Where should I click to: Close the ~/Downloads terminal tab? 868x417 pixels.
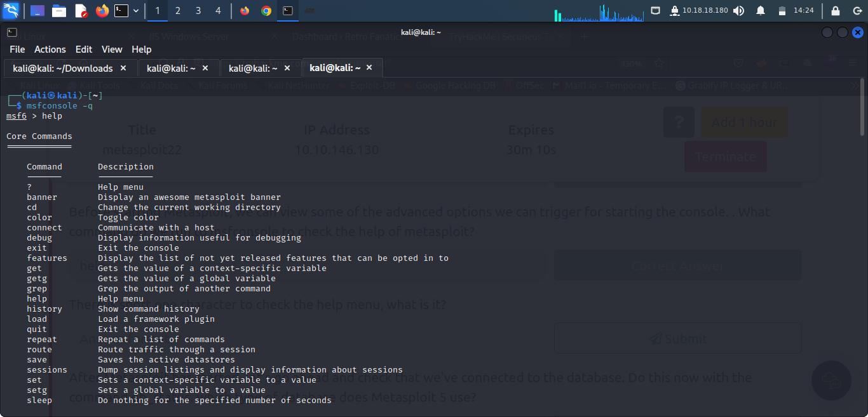[123, 68]
